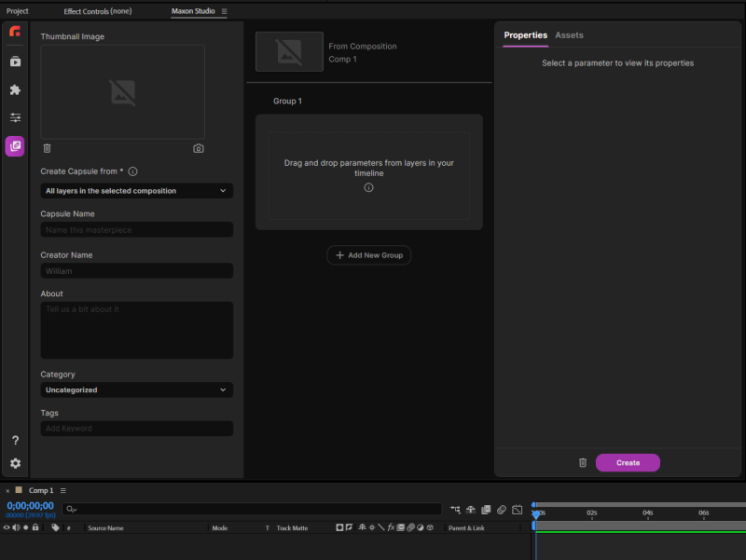Open the Graph Editor in the timeline

pyautogui.click(x=517, y=509)
